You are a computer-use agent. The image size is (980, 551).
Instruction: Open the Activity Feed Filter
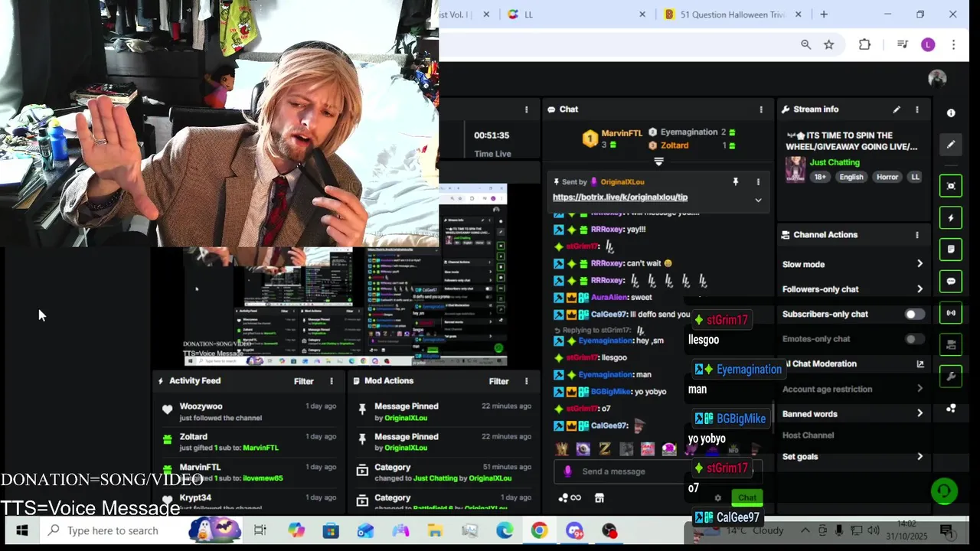point(304,381)
